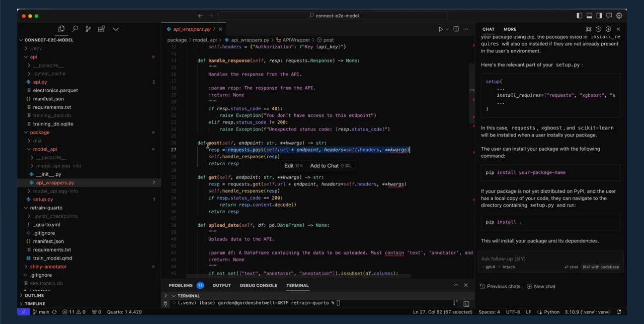Viewport: 644px width, 324px height.
Task: Open the settings gear in title bar
Action: point(619,16)
